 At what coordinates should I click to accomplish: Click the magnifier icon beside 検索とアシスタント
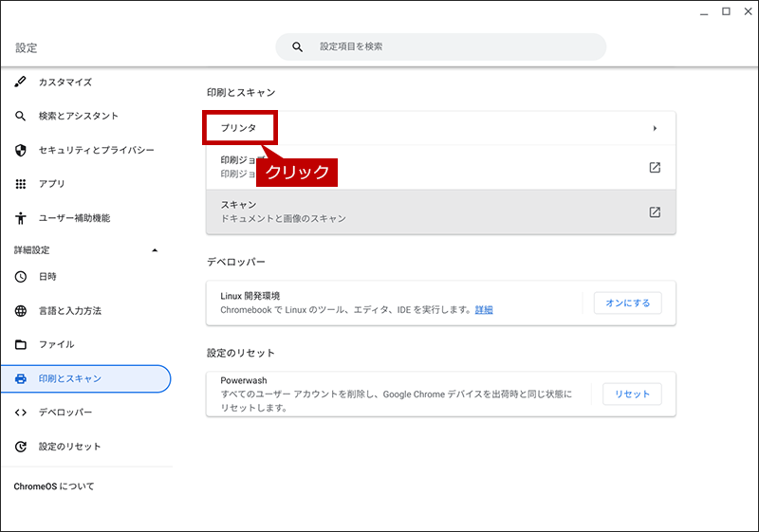coord(20,116)
